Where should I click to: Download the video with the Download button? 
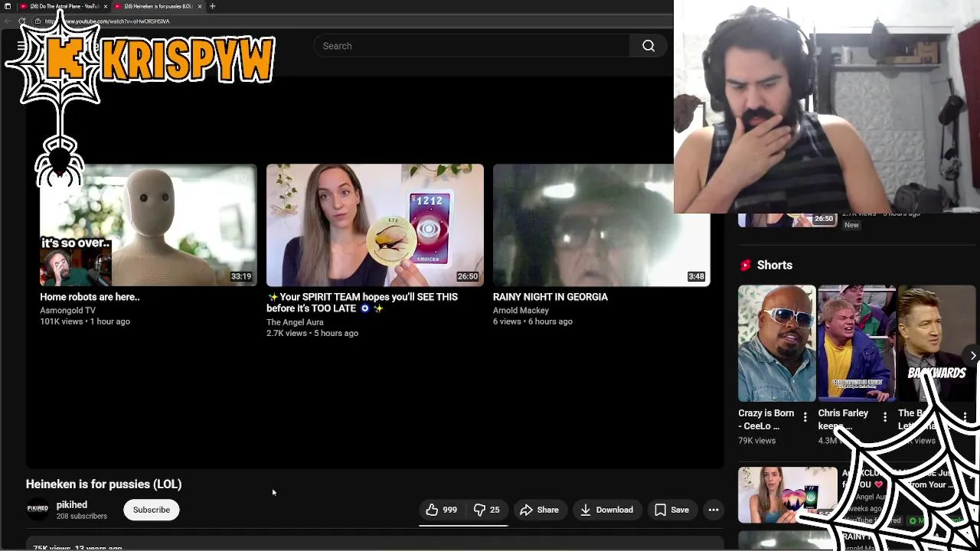click(606, 510)
